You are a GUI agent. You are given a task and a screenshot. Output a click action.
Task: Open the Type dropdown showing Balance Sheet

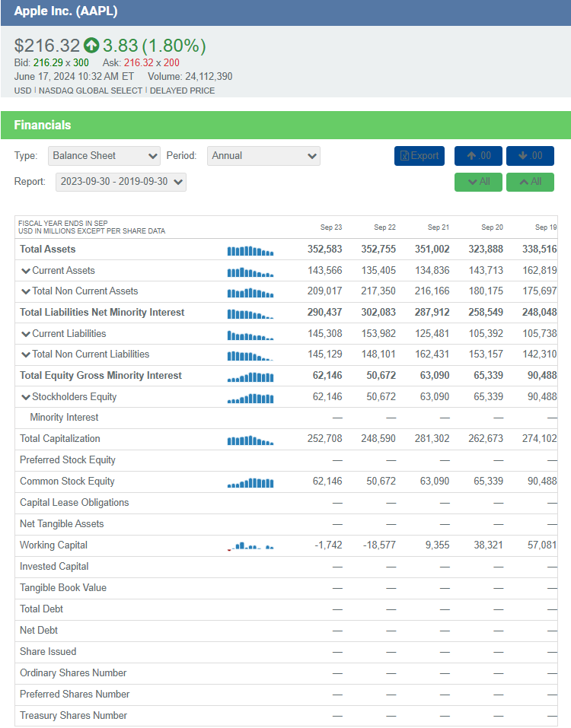point(104,156)
